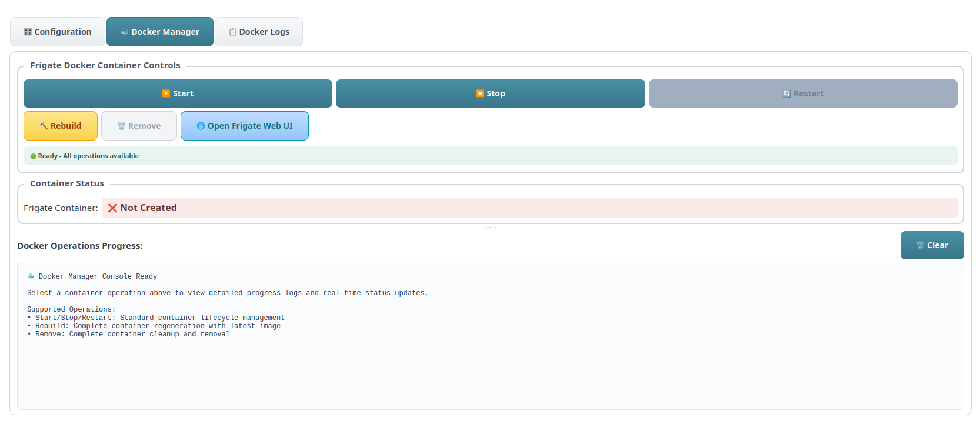Click the Container Status section title
The height and width of the screenshot is (421, 980).
click(x=67, y=183)
